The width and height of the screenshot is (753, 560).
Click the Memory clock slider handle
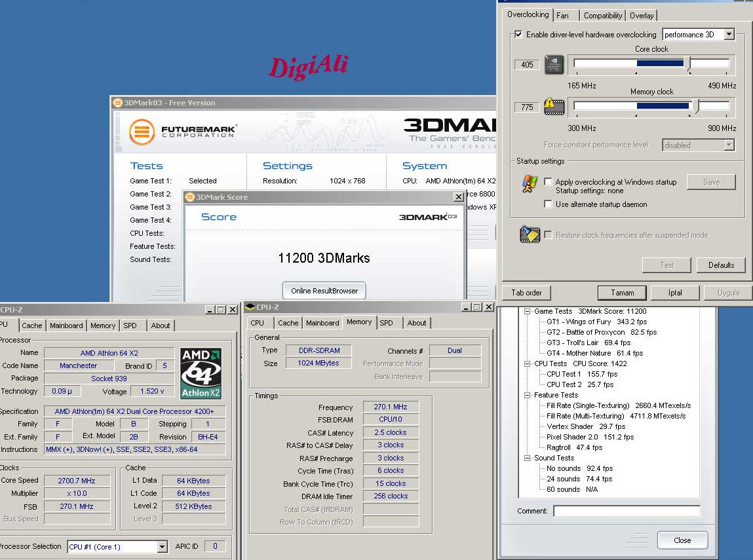(695, 107)
